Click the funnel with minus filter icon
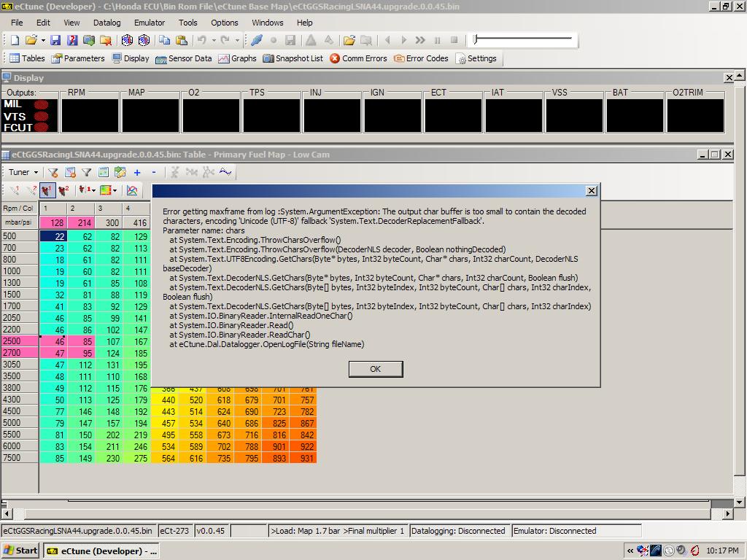The height and width of the screenshot is (560, 747). click(x=53, y=172)
